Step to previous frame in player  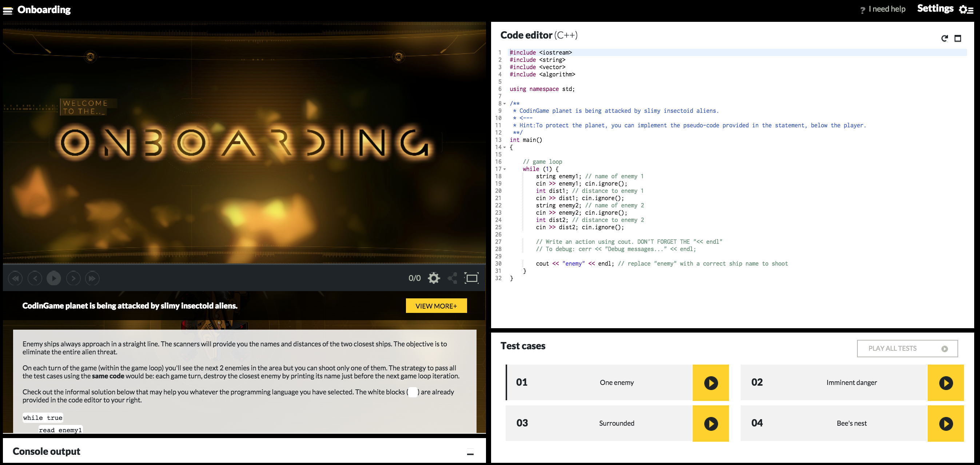(35, 279)
